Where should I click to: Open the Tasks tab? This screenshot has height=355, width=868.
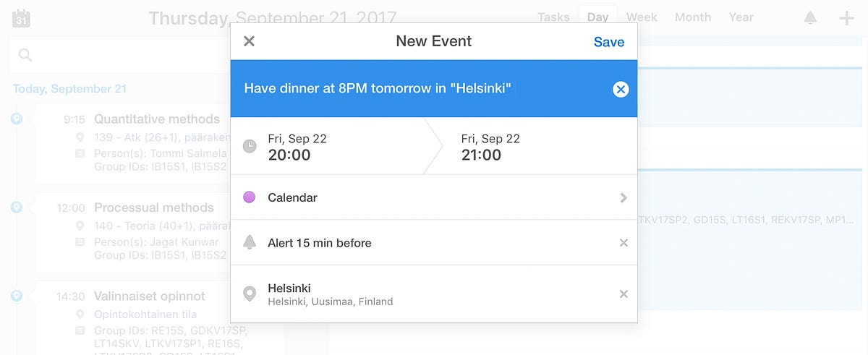point(553,17)
